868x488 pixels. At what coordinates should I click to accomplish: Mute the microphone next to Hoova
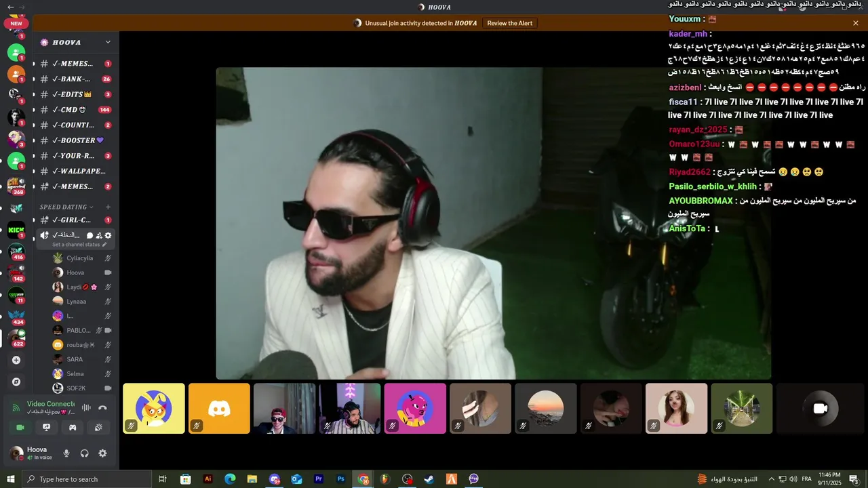tap(66, 453)
